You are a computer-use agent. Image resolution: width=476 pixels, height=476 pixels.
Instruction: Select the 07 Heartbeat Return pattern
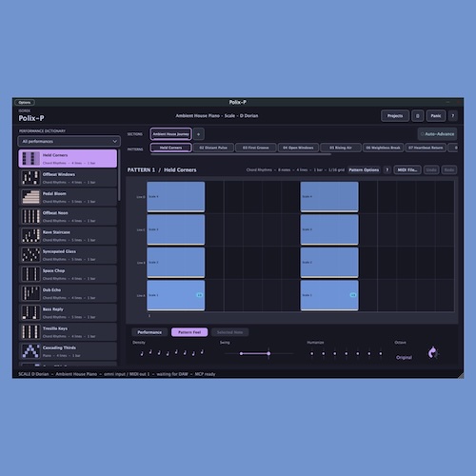pyautogui.click(x=426, y=148)
